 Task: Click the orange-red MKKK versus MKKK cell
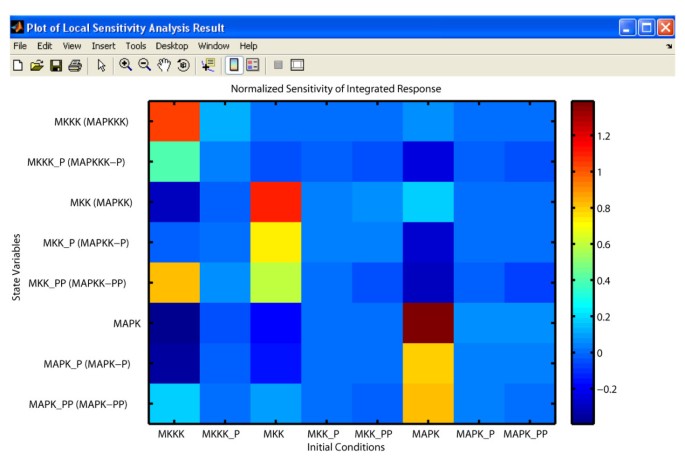pyautogui.click(x=175, y=121)
